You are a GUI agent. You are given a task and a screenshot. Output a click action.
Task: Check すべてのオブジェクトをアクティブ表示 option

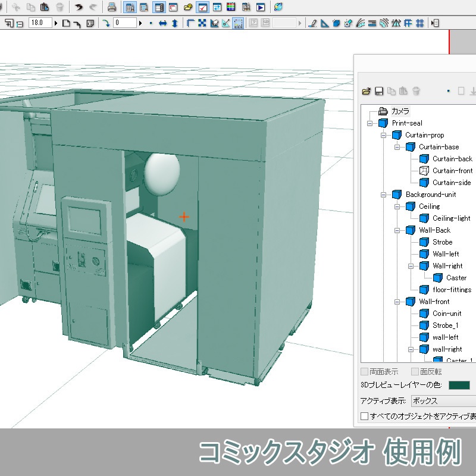364,415
